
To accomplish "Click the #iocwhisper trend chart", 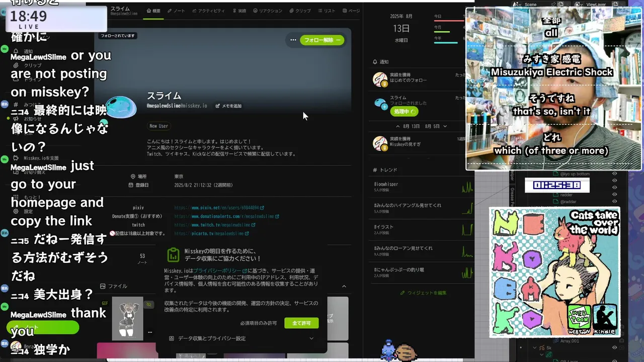I will [468, 187].
